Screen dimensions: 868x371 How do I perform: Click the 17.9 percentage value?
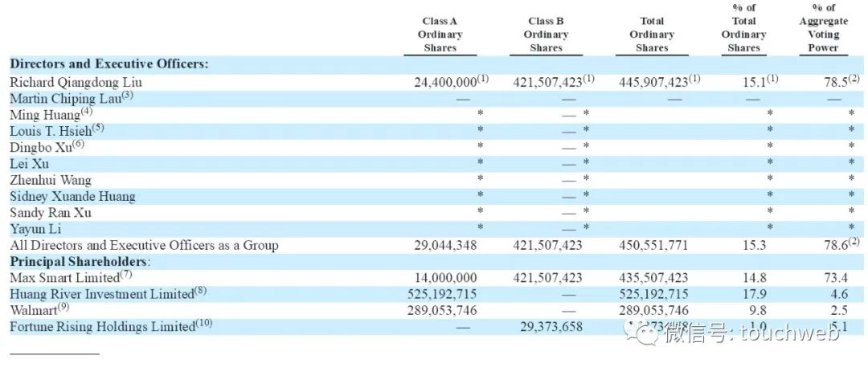(754, 294)
